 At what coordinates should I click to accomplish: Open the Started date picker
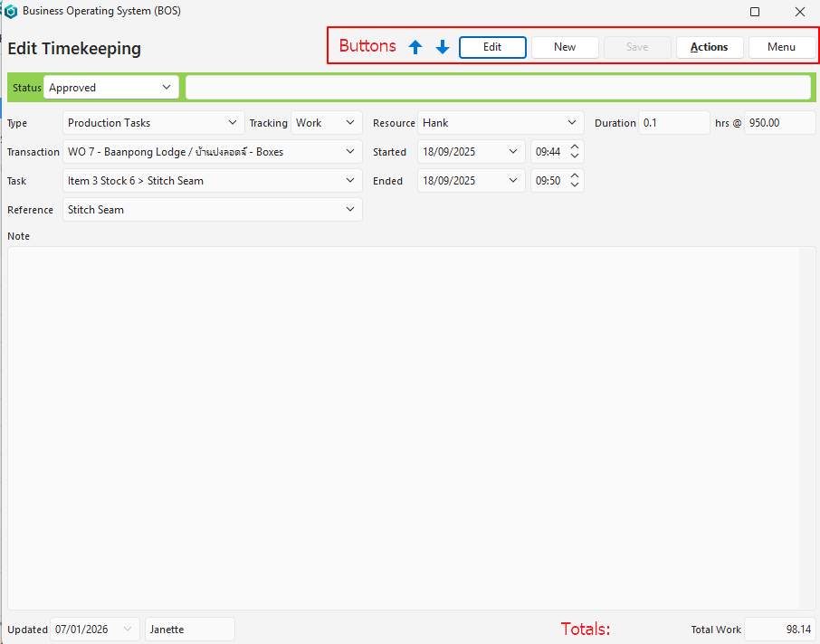[513, 152]
